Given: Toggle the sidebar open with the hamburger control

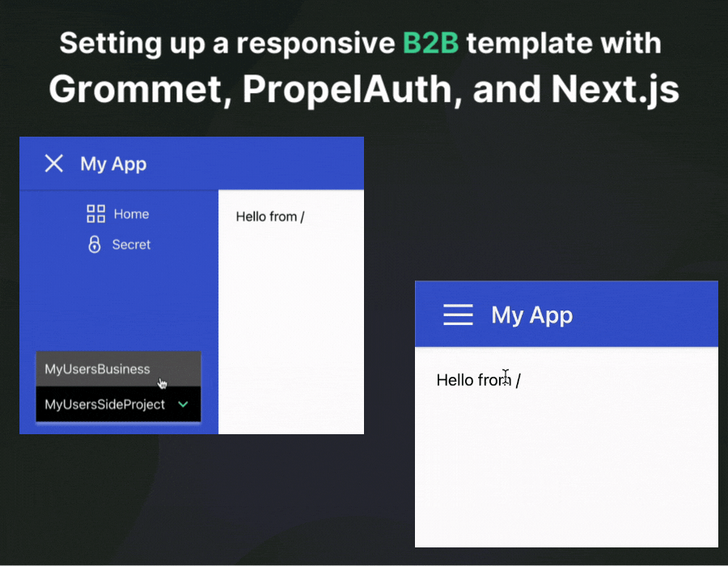Looking at the screenshot, I should (458, 315).
